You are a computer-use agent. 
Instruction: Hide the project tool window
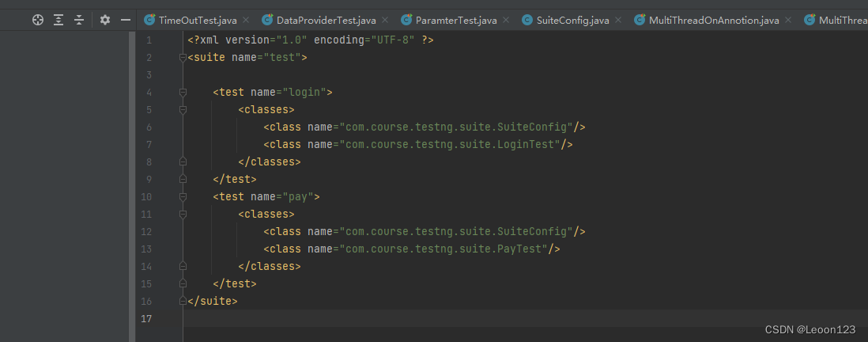click(x=126, y=21)
